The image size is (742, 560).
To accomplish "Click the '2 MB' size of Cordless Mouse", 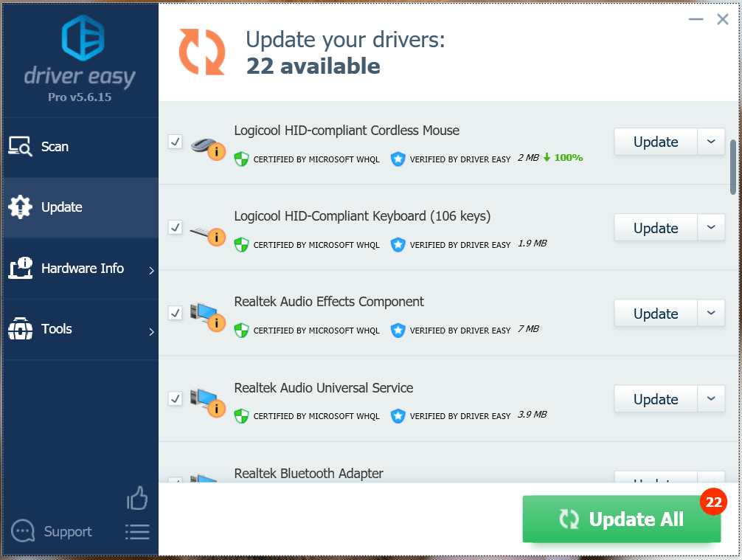I will (529, 158).
